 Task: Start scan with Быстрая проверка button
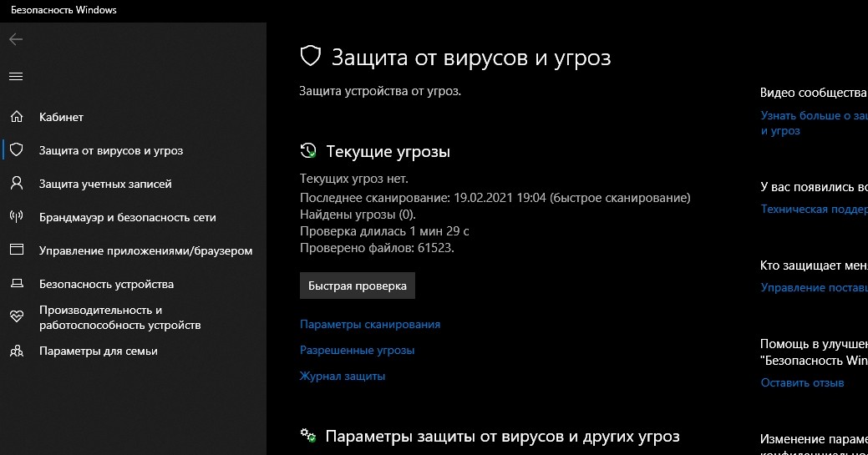pos(357,286)
